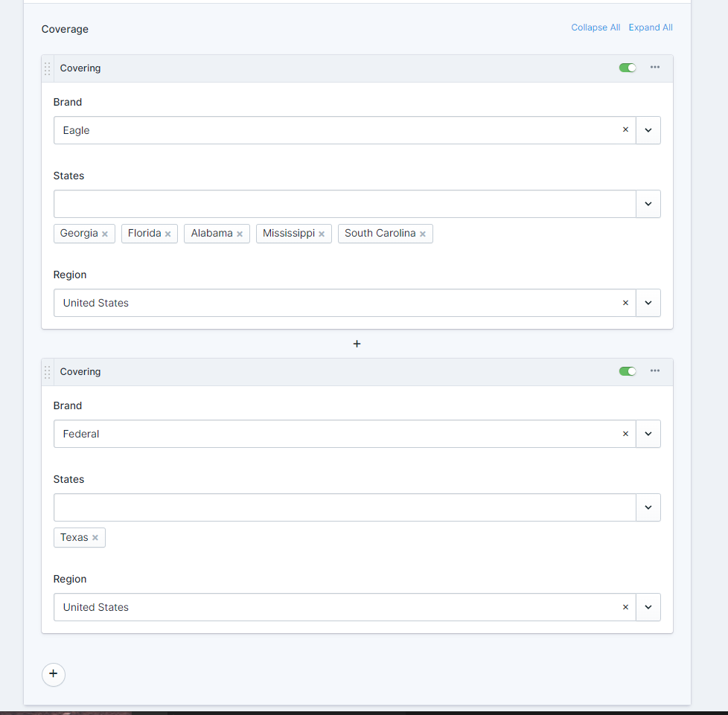Click the Expand All link
Viewport: 728px width, 715px height.
click(x=651, y=28)
